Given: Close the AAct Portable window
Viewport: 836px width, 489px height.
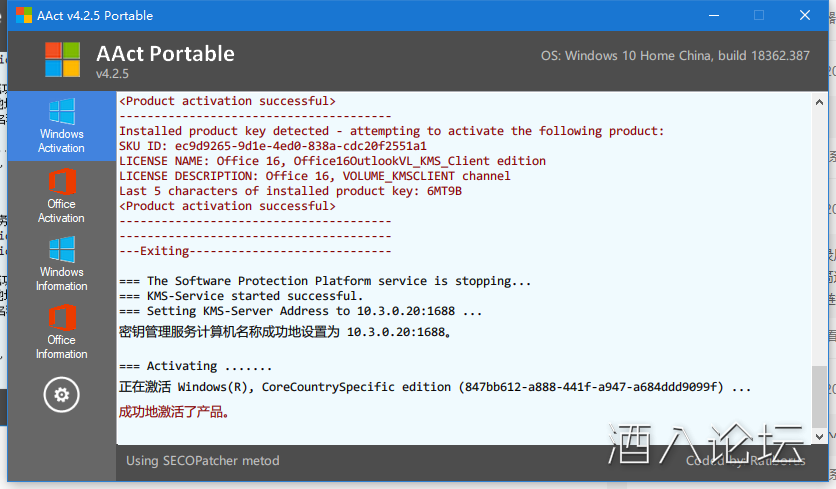Looking at the screenshot, I should tap(805, 16).
